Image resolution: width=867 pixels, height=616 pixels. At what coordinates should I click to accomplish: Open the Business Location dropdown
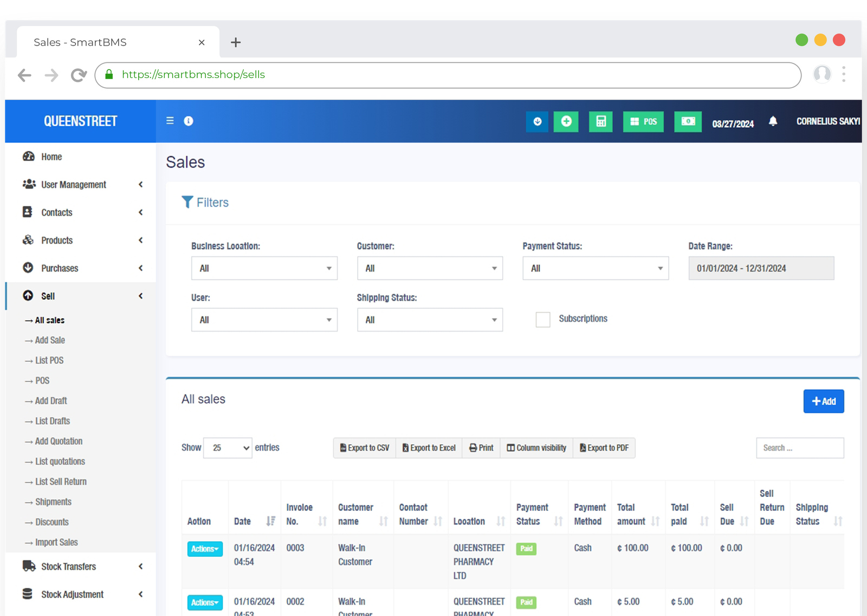[264, 268]
